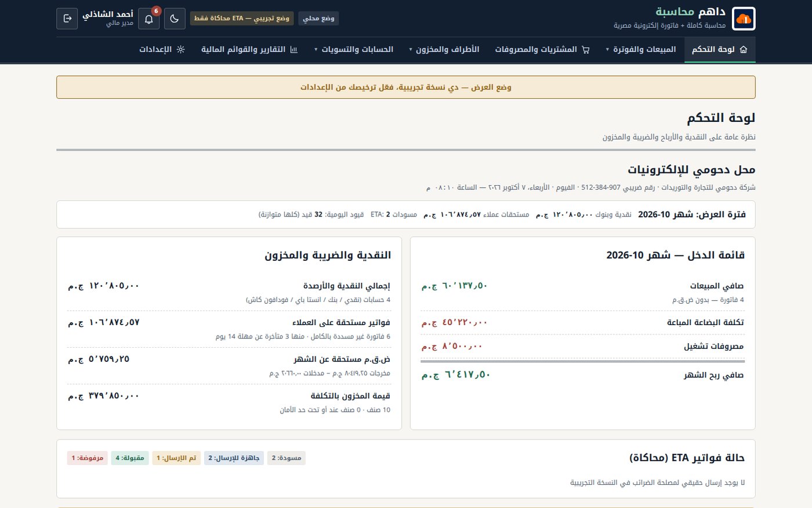Image resolution: width=812 pixels, height=508 pixels.
Task: Open التقارير والقوائم المالية menu
Action: pos(249,49)
